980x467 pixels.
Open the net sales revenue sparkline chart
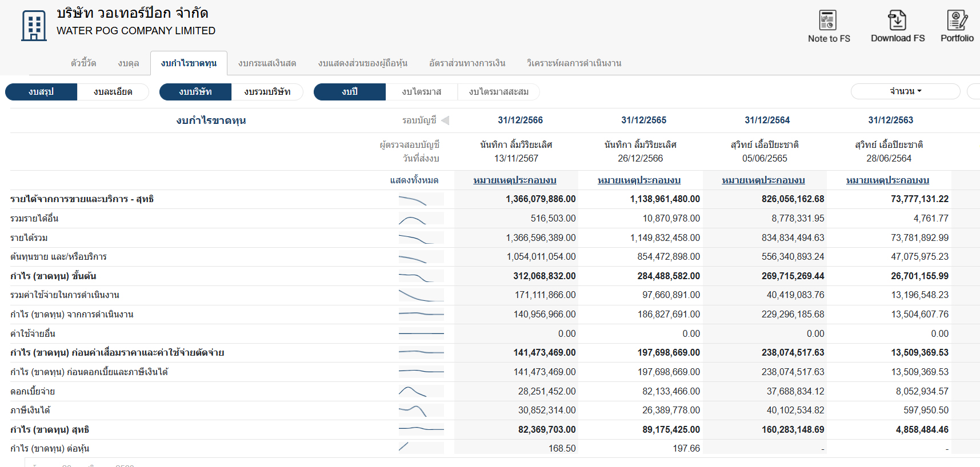[x=421, y=199]
